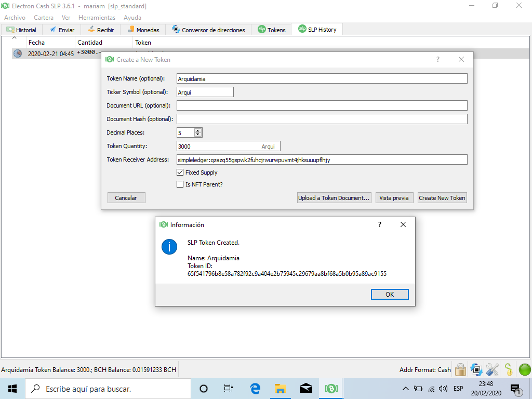Screen dimensions: 532x399
Task: Click the volume speaker tray icon
Action: coord(443,389)
